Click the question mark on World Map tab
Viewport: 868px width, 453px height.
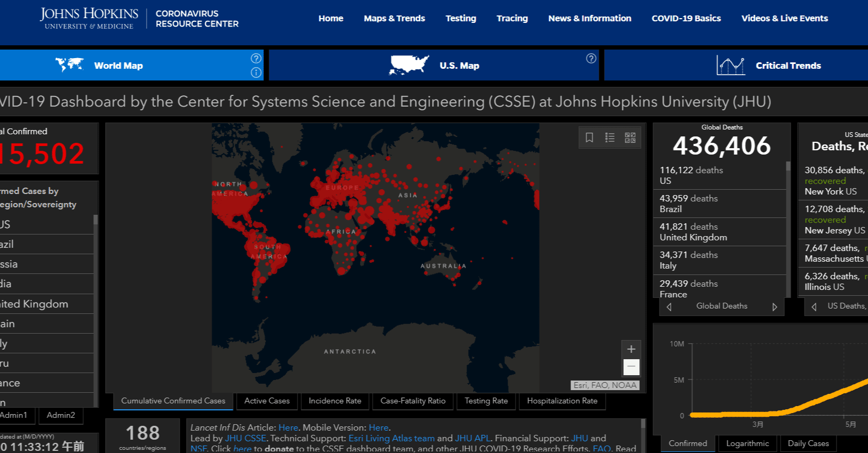[256, 58]
